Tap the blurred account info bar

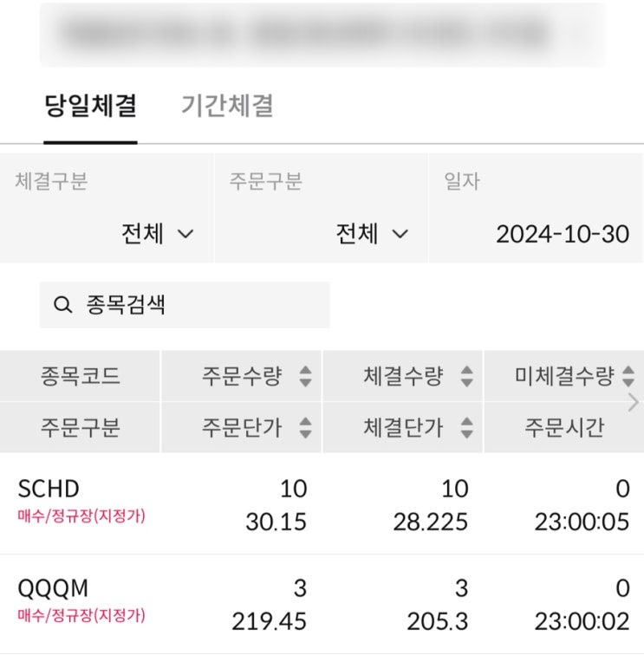pos(322,34)
